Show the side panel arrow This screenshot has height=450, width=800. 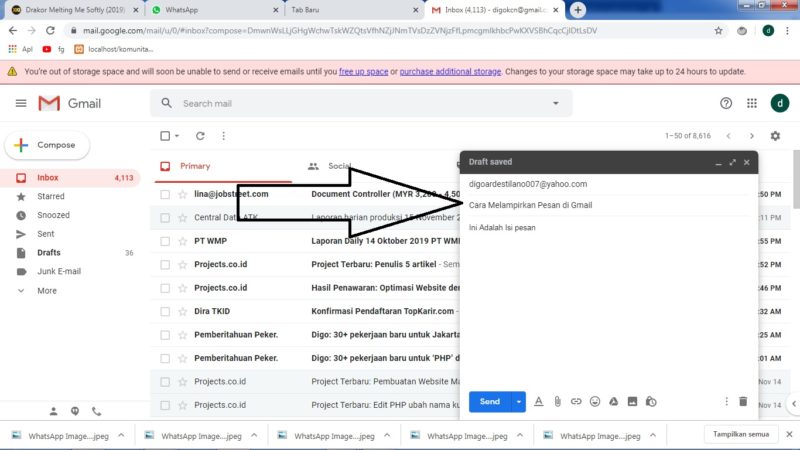point(794,404)
